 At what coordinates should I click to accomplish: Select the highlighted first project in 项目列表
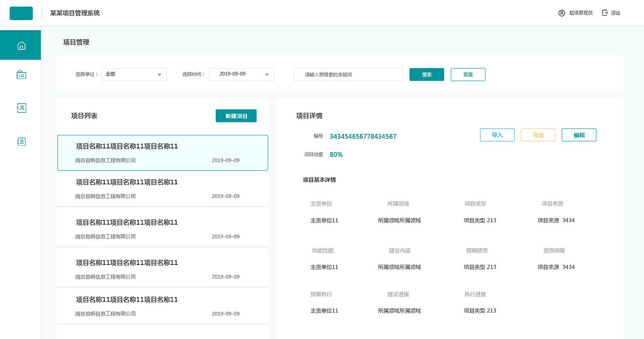[x=162, y=152]
